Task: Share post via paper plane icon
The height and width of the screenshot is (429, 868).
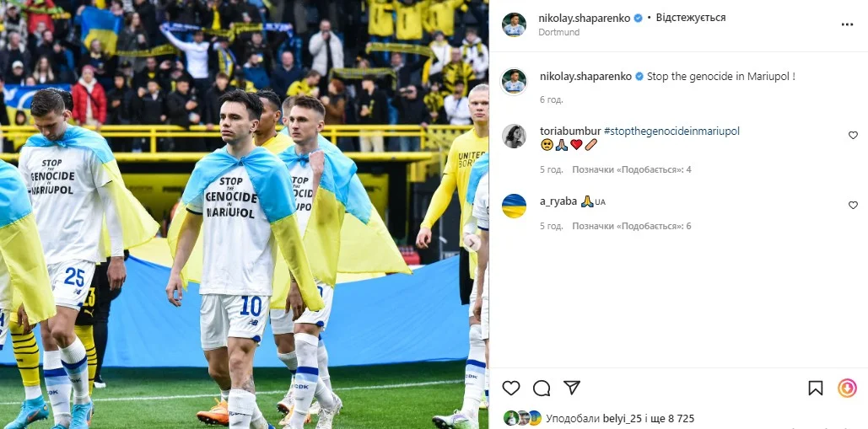Action: (x=572, y=388)
